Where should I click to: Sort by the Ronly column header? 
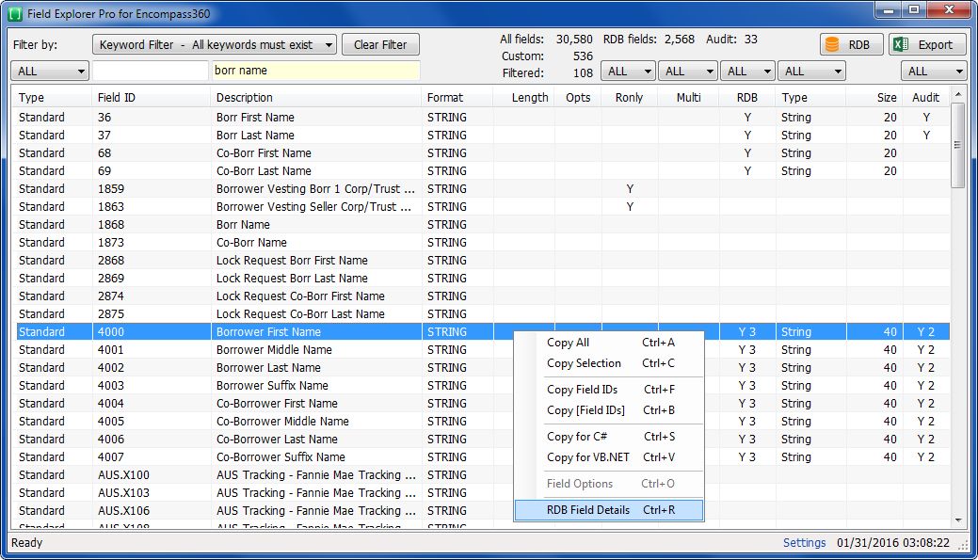click(630, 97)
